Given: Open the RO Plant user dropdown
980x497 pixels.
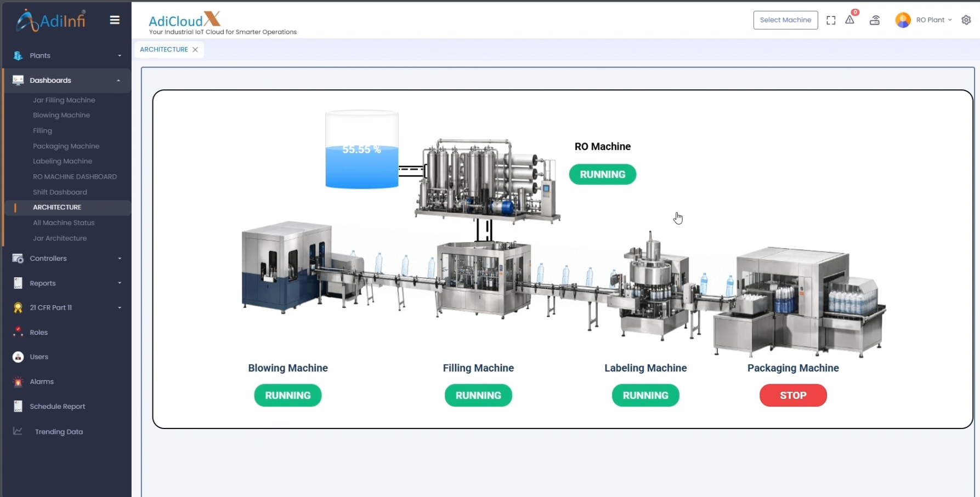Looking at the screenshot, I should 933,20.
